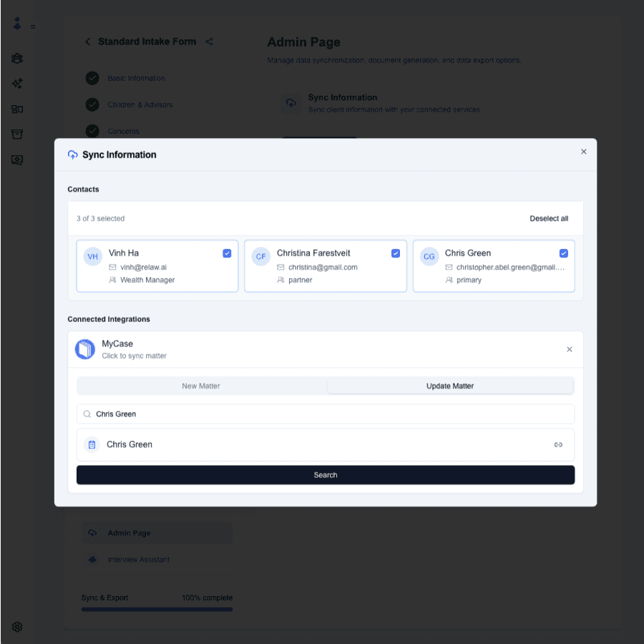
Task: Click the link icon beside Chris Green matter
Action: [558, 444]
